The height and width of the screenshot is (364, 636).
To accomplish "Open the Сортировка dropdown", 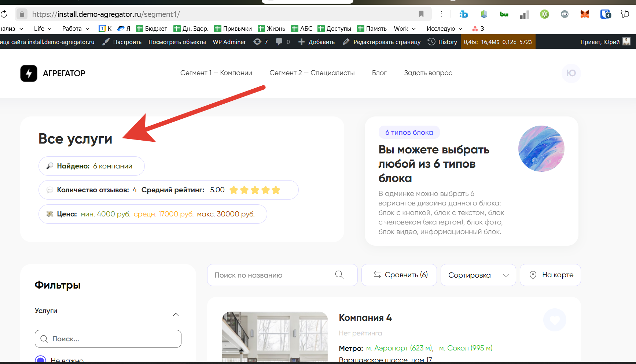I will [478, 275].
